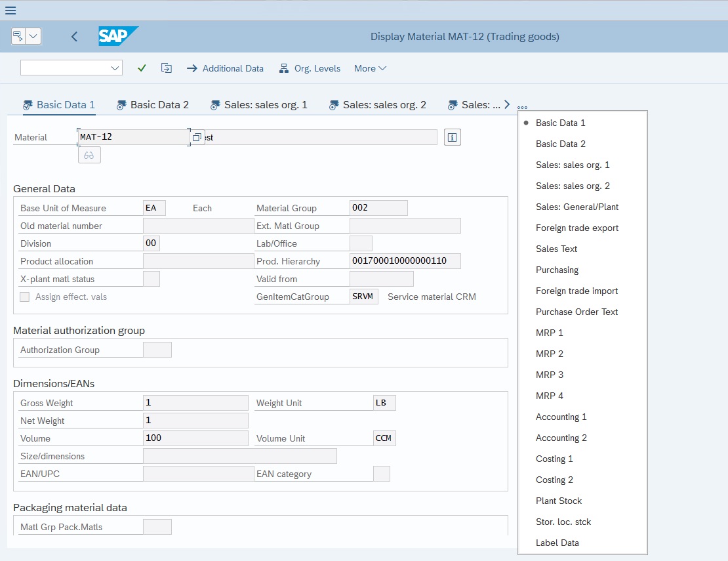Enable the Assign effect. vals checkbox
The height and width of the screenshot is (561, 728).
(x=24, y=297)
